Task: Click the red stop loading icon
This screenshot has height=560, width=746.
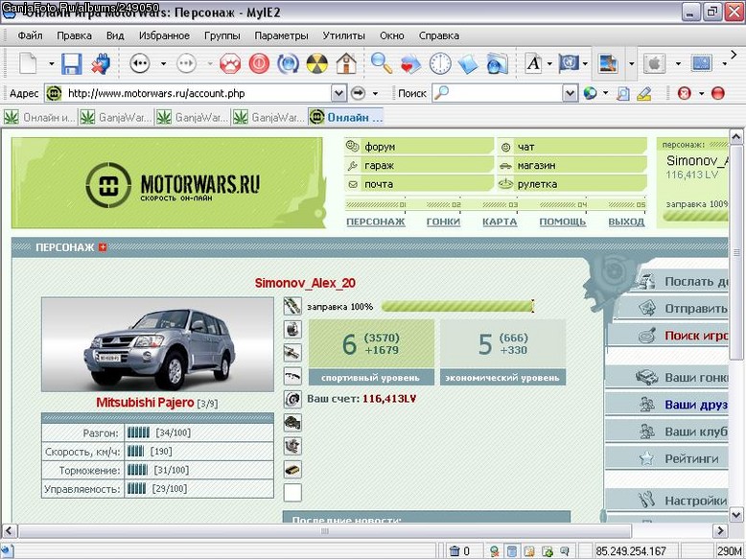Action: tap(259, 63)
